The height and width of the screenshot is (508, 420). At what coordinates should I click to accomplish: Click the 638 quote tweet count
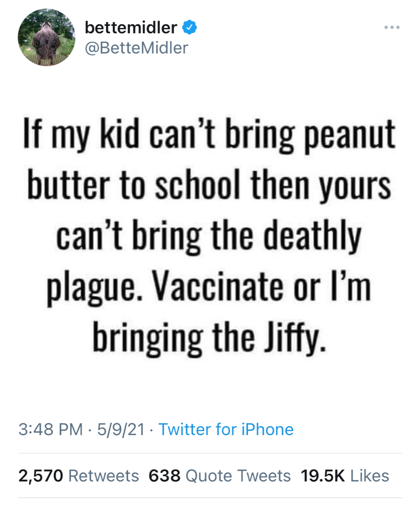click(x=164, y=475)
